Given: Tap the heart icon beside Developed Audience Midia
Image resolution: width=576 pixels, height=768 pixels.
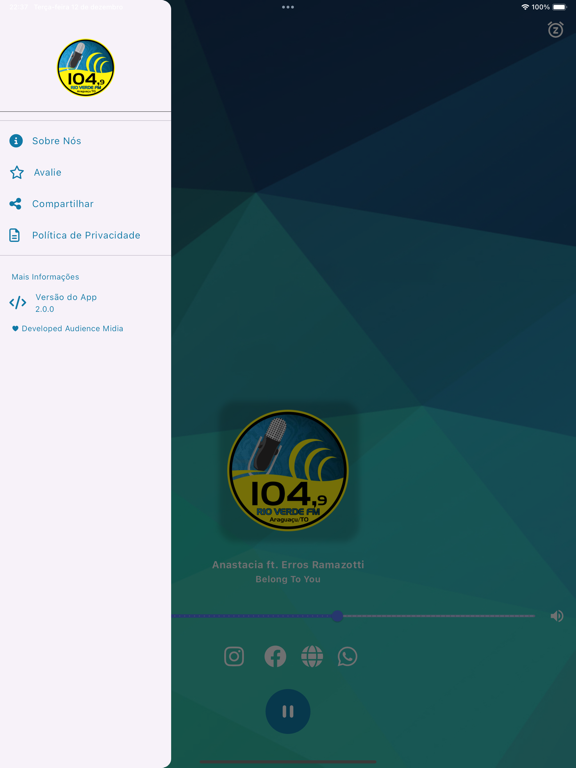Looking at the screenshot, I should [x=15, y=329].
